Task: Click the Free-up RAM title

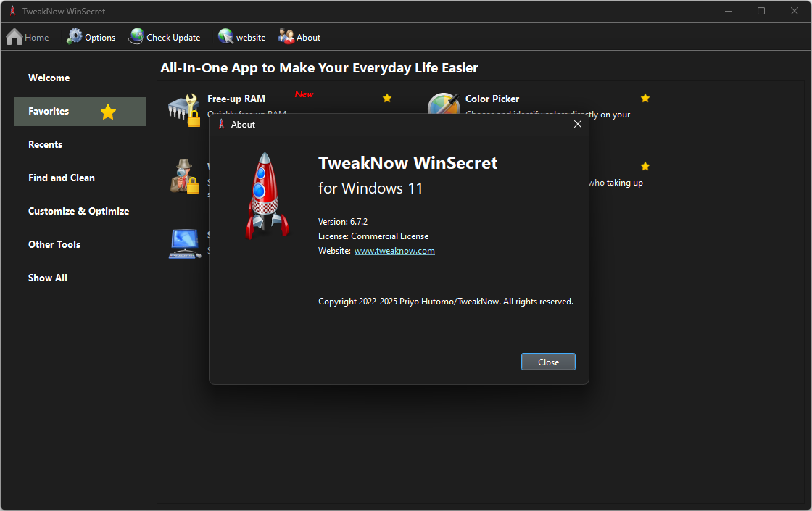Action: tap(236, 99)
